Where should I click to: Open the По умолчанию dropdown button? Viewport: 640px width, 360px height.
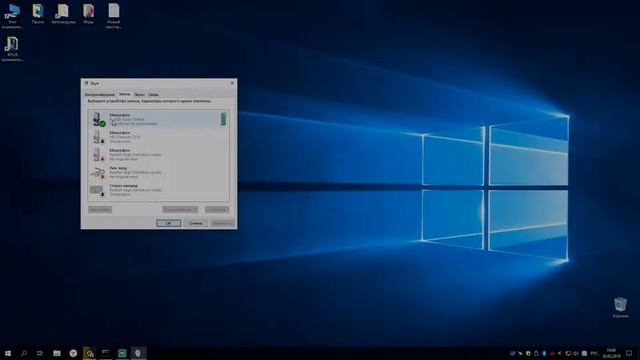click(x=180, y=209)
